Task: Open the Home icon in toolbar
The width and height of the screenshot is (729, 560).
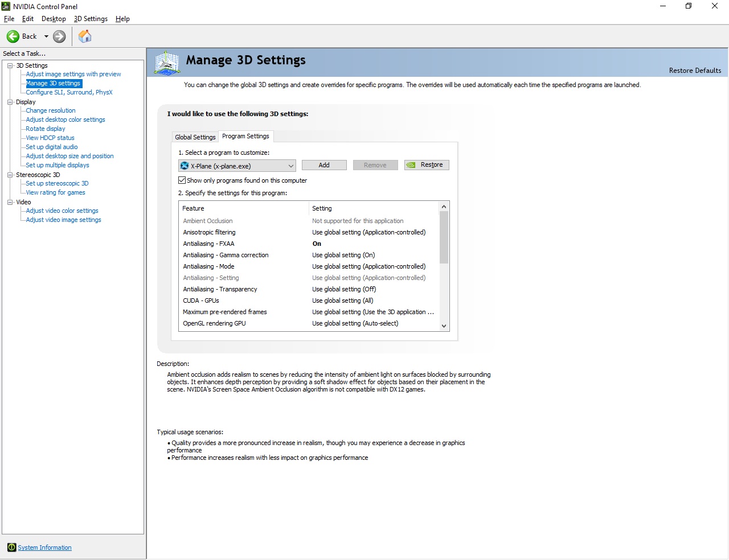Action: click(85, 36)
